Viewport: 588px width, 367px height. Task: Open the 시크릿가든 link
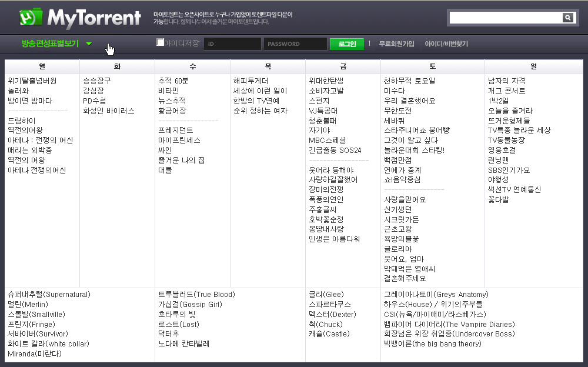(402, 219)
